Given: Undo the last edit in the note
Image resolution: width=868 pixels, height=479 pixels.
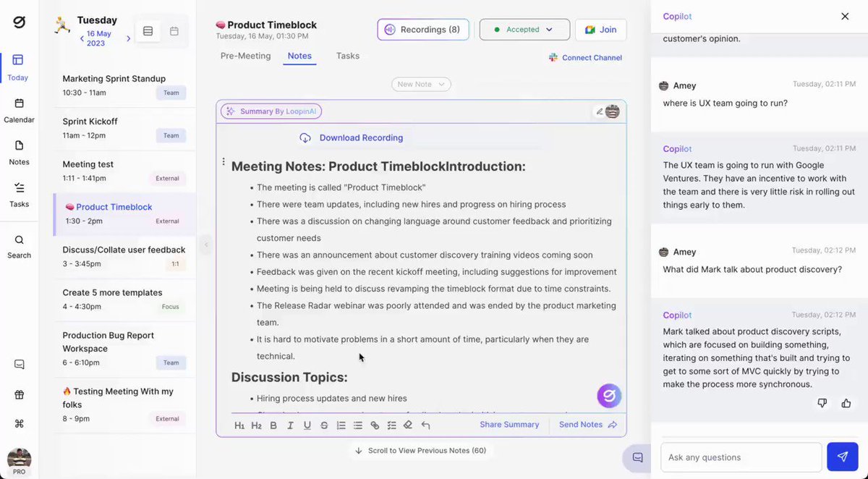Looking at the screenshot, I should pyautogui.click(x=425, y=425).
